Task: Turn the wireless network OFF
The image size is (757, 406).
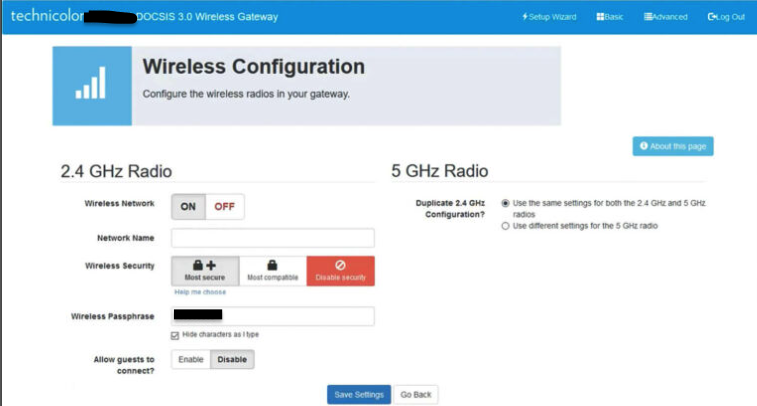Action: tap(224, 207)
